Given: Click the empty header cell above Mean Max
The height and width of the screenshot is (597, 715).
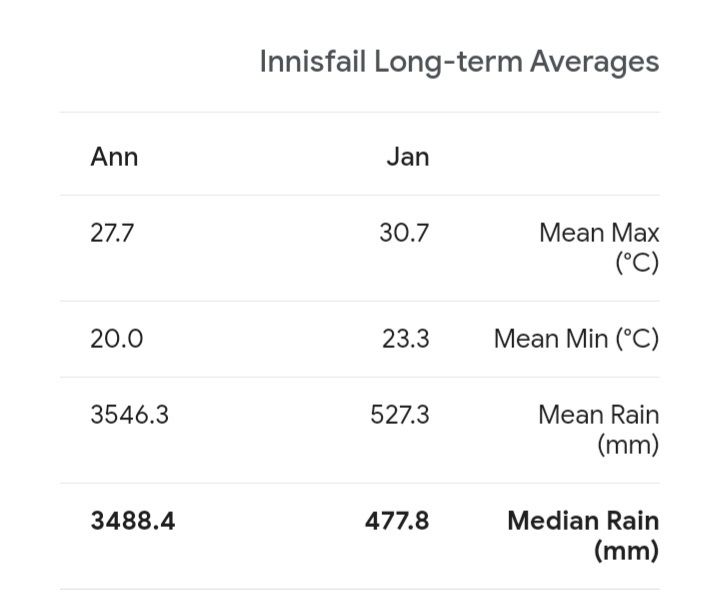Looking at the screenshot, I should tap(560, 156).
